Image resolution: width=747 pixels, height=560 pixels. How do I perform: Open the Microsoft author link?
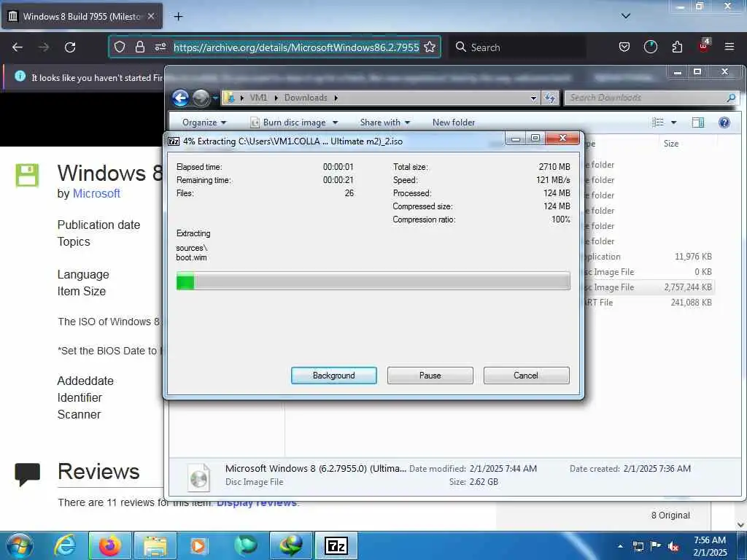[96, 194]
